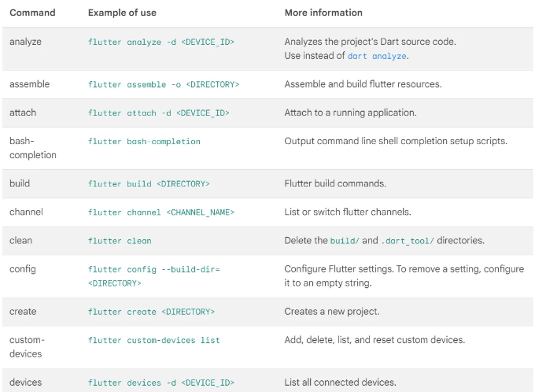Screen dimensions: 535x392
Task: Select flutter channel <CHANNEL_NAME> example
Action: coord(161,213)
